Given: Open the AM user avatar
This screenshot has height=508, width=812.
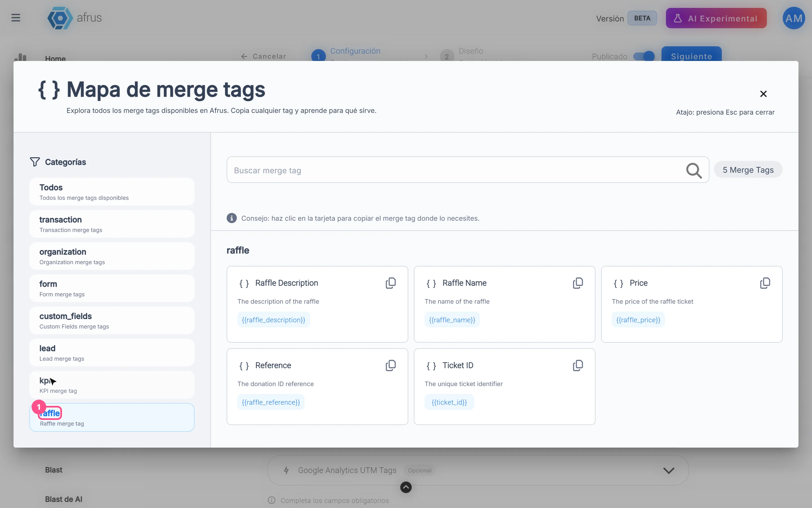Looking at the screenshot, I should pos(794,18).
